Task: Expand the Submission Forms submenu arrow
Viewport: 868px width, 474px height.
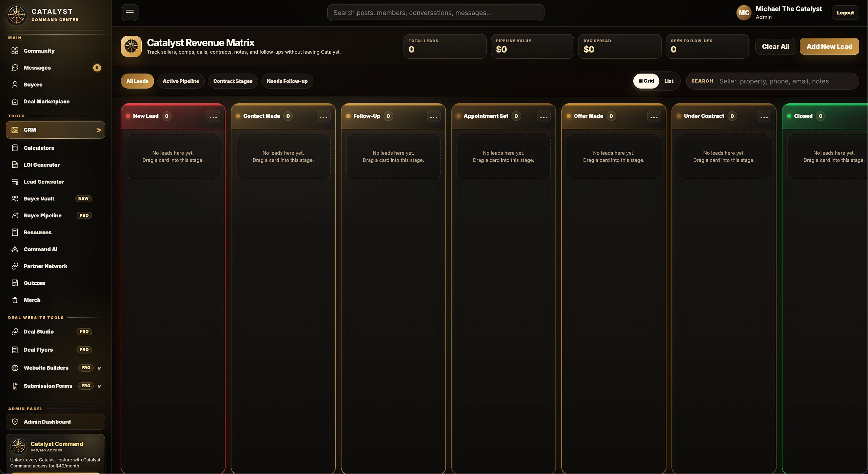Action: [x=99, y=386]
